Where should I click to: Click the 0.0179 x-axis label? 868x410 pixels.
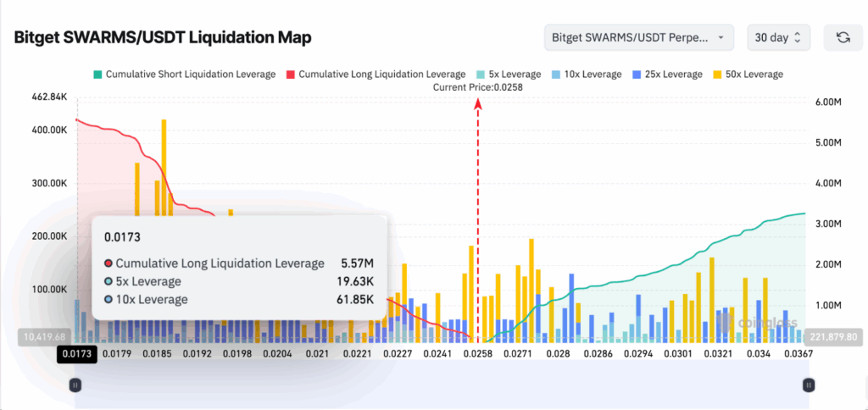pyautogui.click(x=117, y=354)
